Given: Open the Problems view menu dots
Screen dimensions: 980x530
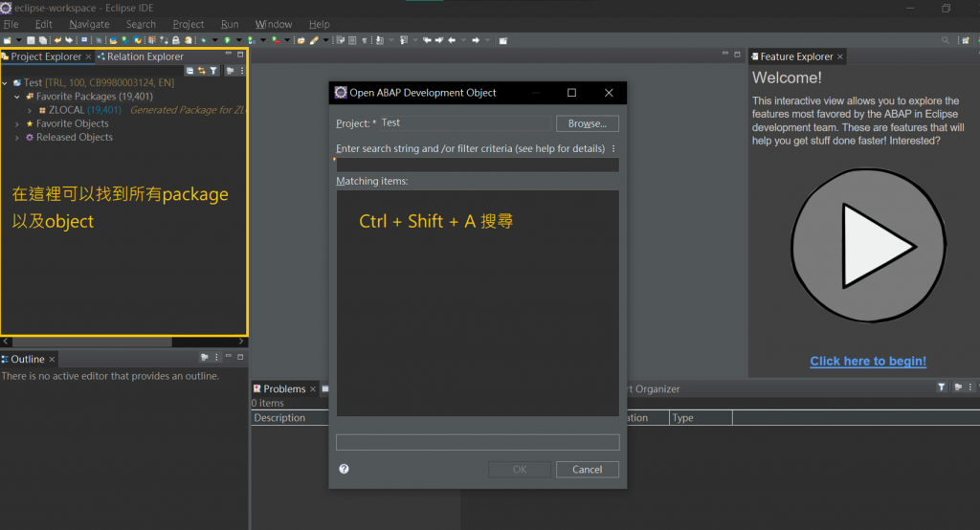Looking at the screenshot, I should tap(970, 387).
